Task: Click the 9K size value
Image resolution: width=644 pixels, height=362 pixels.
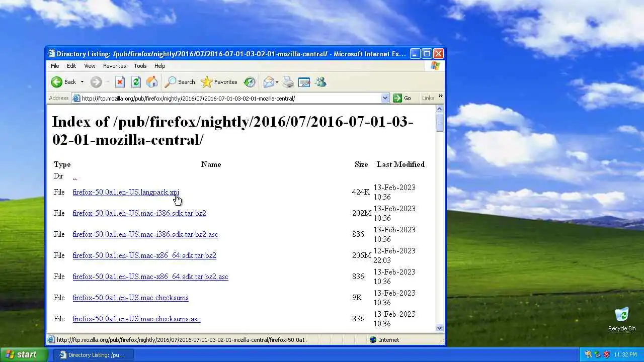Action: (x=357, y=298)
